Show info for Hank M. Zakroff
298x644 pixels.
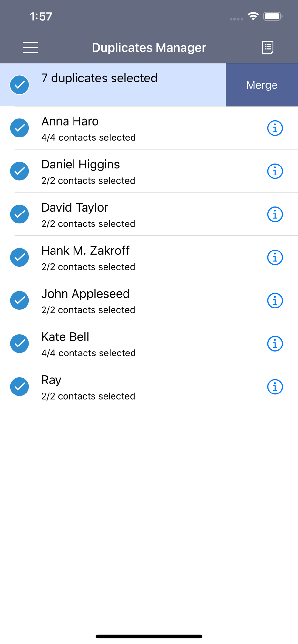[x=275, y=258]
